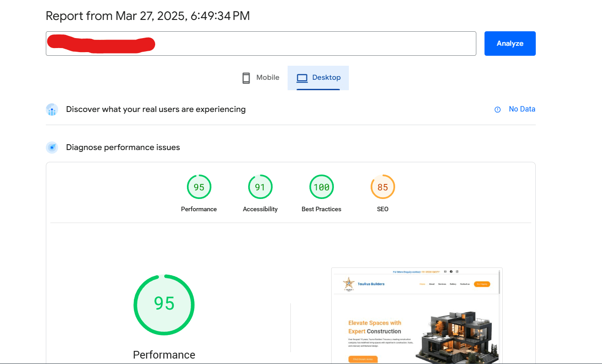The image size is (602, 364).
Task: Click the large Performance 95 gauge
Action: click(164, 305)
